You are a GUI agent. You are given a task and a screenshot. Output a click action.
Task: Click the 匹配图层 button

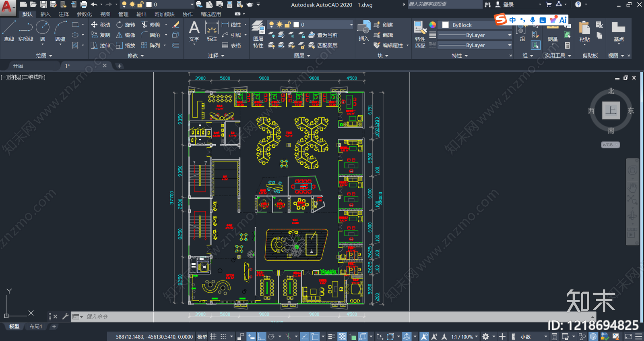click(323, 46)
